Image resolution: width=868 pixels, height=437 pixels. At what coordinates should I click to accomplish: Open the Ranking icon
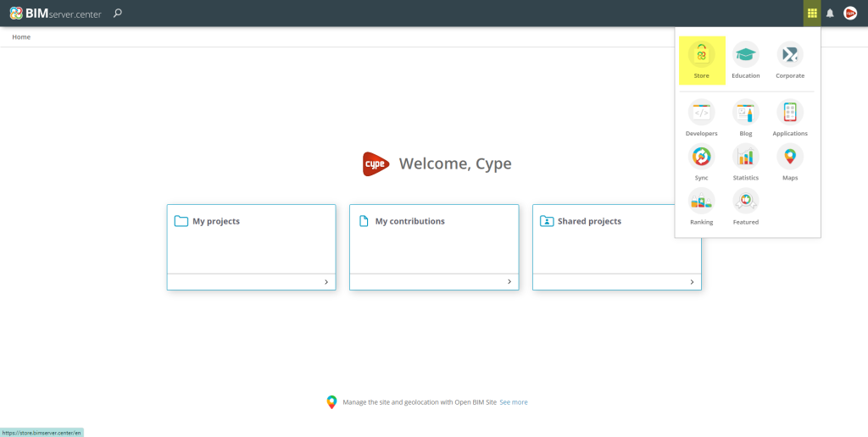[701, 201]
